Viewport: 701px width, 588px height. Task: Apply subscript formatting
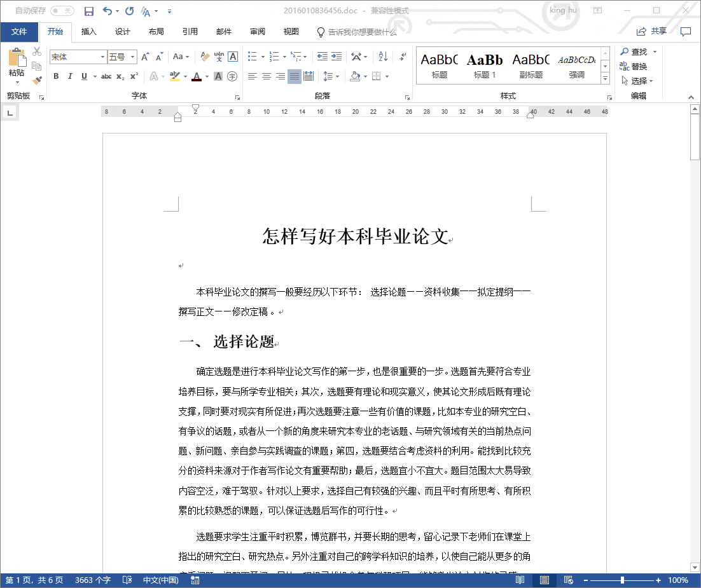point(120,76)
